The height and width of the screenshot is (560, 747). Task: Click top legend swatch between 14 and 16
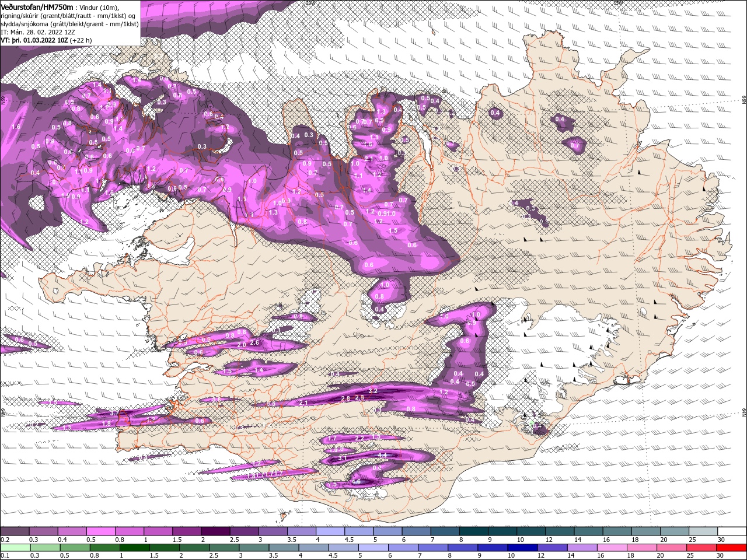[589, 531]
